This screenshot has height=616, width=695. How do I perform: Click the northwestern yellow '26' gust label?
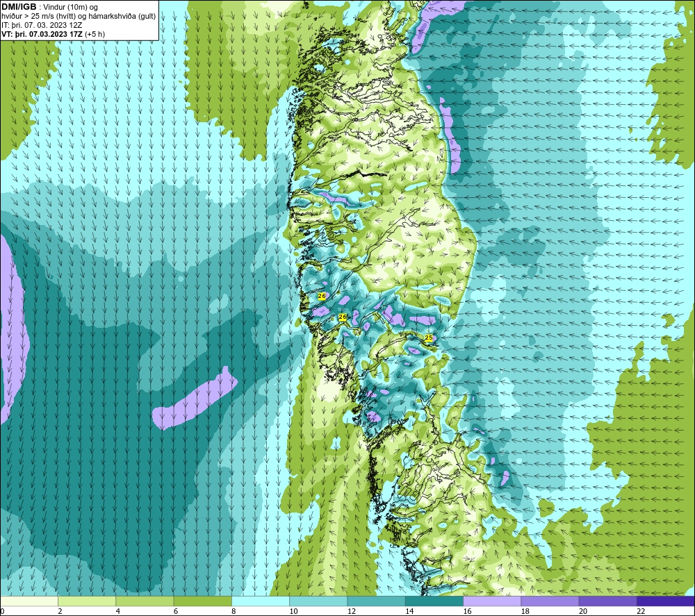pos(322,296)
